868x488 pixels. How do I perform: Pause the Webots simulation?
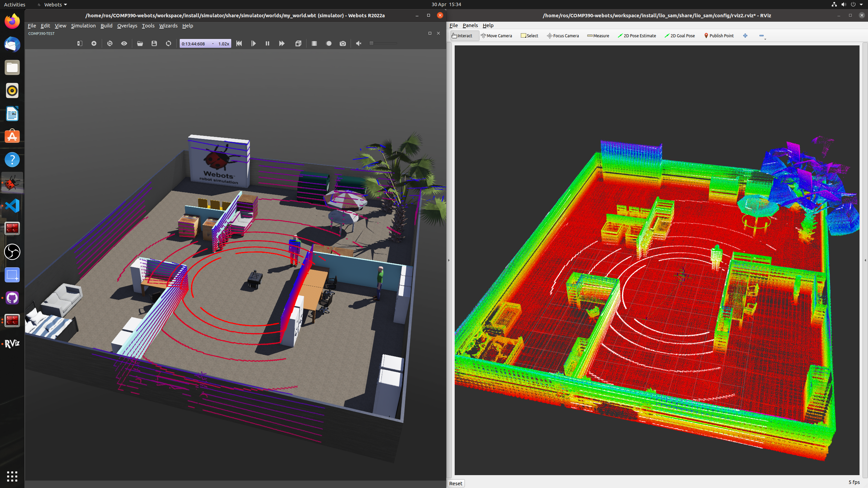[267, 43]
